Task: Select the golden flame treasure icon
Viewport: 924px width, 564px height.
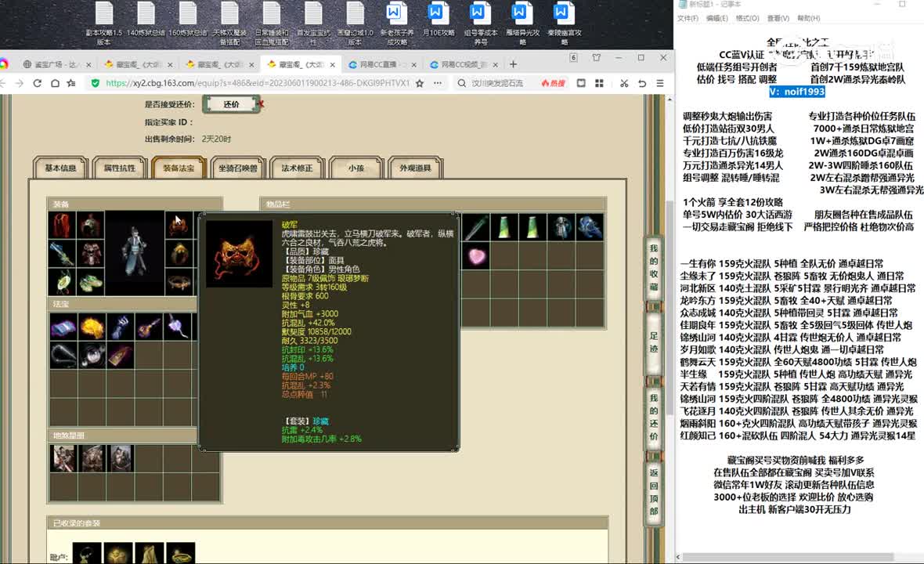Action: [x=92, y=327]
